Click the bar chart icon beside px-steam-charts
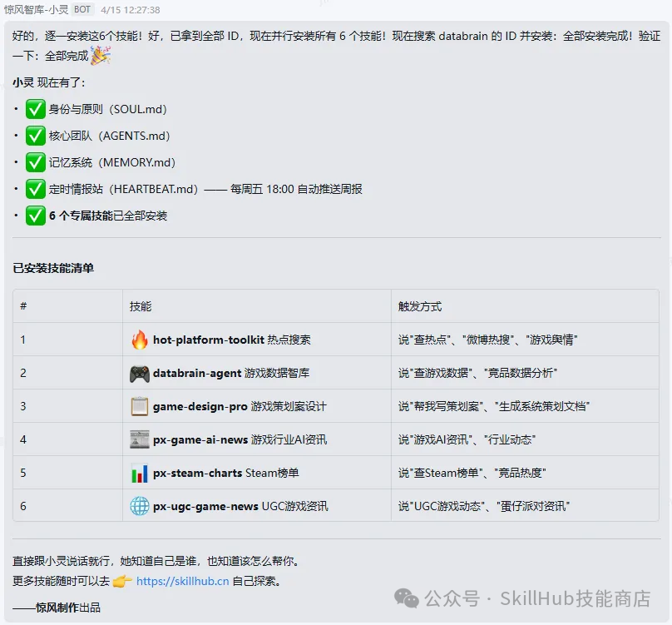Screen dimensions: 672x625 tap(139, 474)
